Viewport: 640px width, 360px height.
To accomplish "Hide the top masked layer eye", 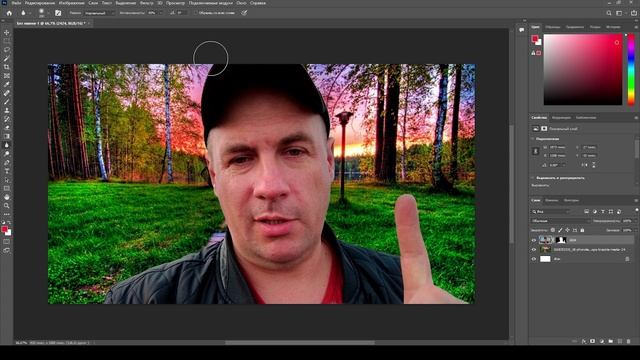I will pos(534,240).
